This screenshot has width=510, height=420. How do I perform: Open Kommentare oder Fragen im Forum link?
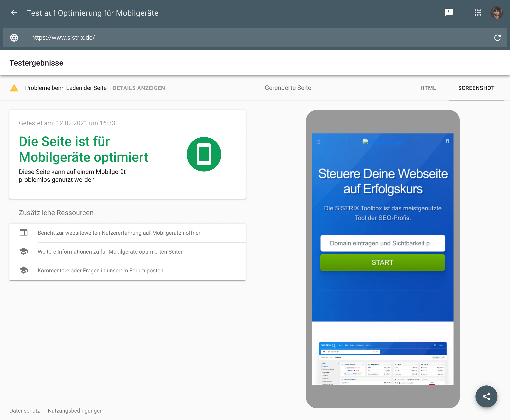pyautogui.click(x=100, y=270)
